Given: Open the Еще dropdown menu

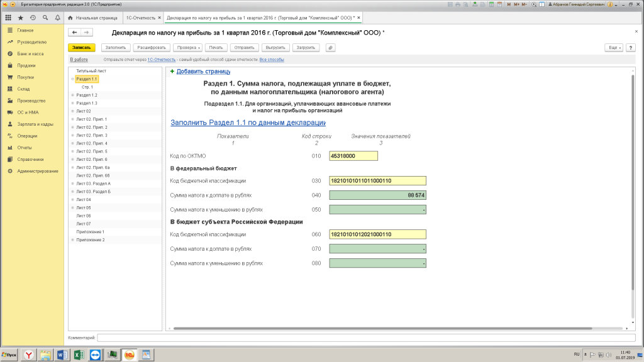Looking at the screenshot, I should click(x=614, y=48).
